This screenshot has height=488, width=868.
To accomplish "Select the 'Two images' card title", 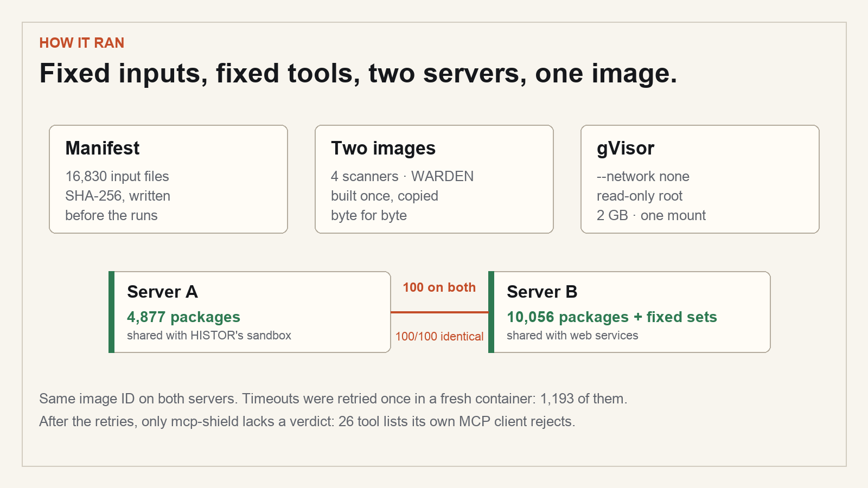I will [x=384, y=148].
